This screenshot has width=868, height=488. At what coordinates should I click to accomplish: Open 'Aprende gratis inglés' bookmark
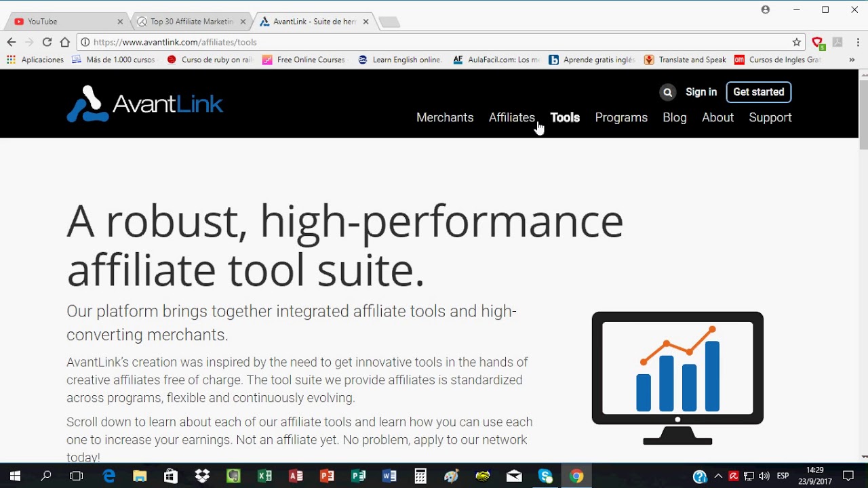click(591, 60)
